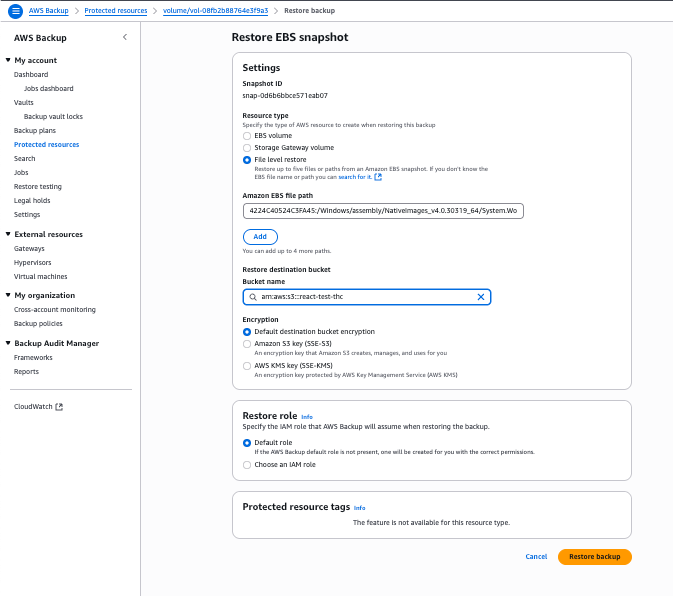Open Reports page
674x596 pixels.
(x=26, y=372)
